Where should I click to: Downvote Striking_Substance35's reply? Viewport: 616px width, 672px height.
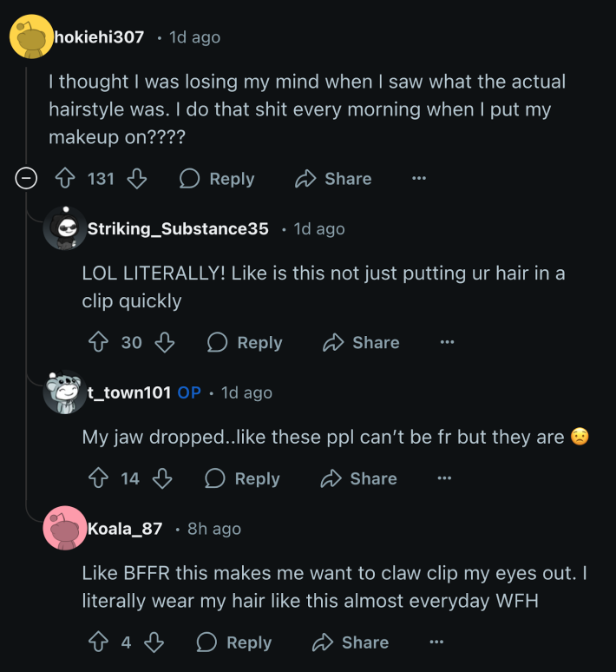pos(165,343)
